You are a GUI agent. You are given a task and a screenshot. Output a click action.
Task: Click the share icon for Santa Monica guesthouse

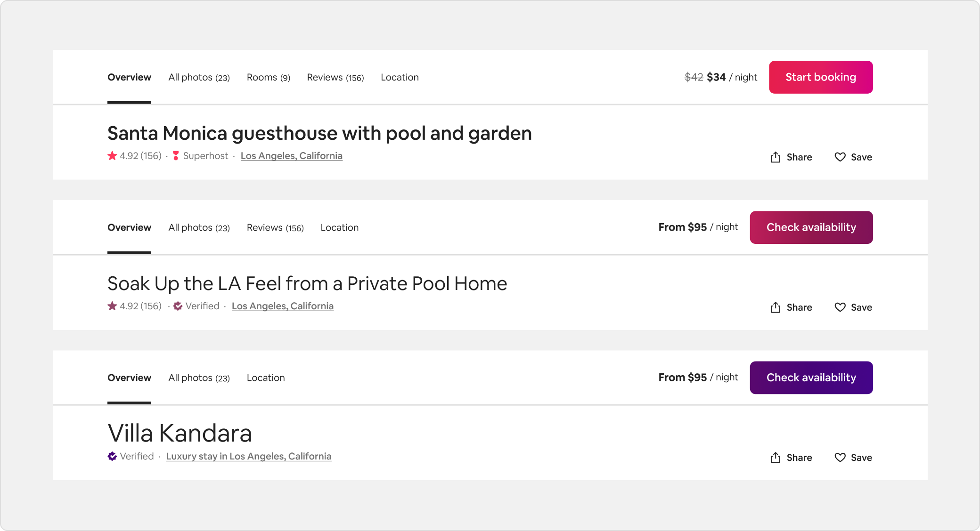tap(776, 157)
